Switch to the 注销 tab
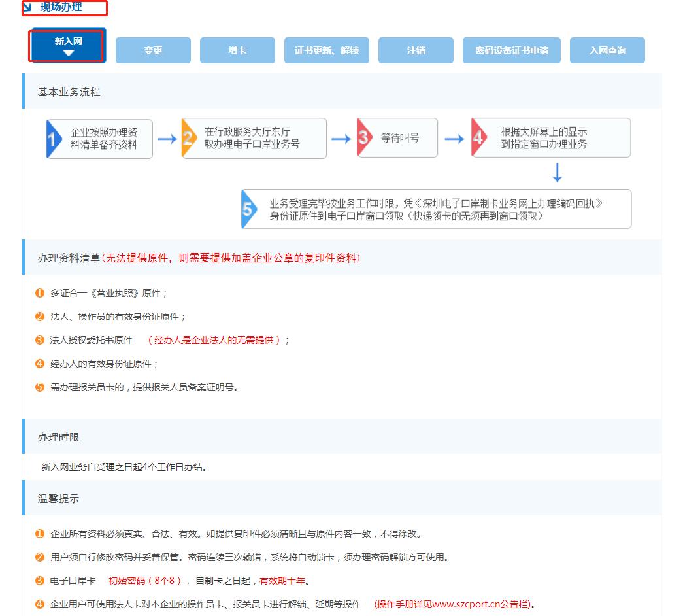The width and height of the screenshot is (683, 616). coord(416,50)
